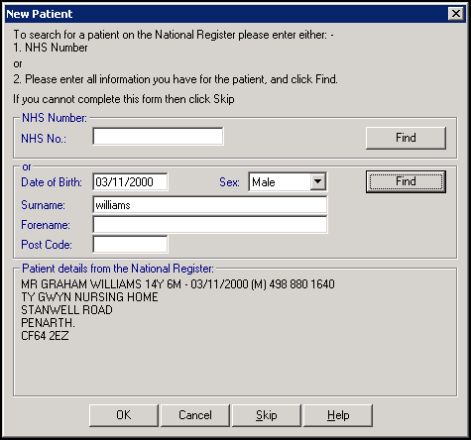Image resolution: width=471 pixels, height=440 pixels.
Task: Click the PENARTH town line in details
Action: click(x=48, y=323)
